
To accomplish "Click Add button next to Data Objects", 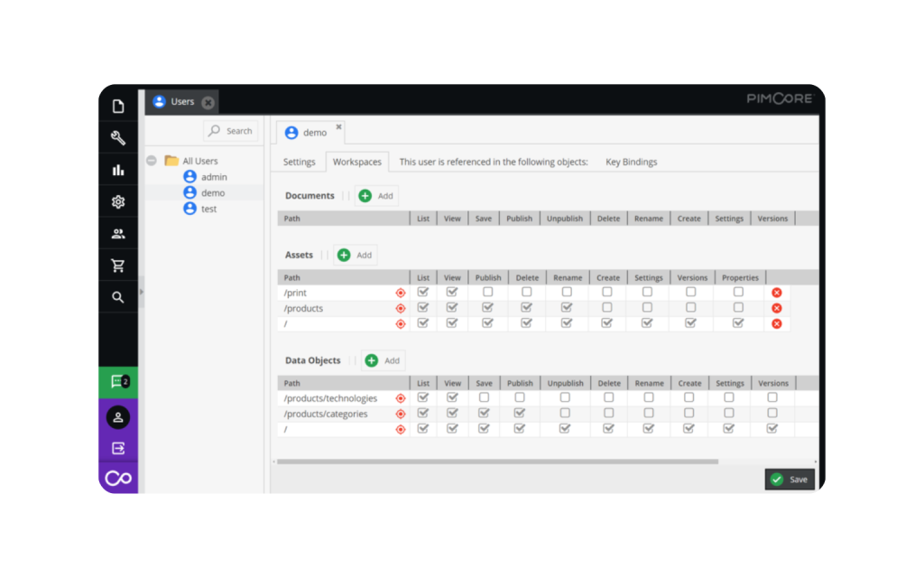I will [x=383, y=360].
